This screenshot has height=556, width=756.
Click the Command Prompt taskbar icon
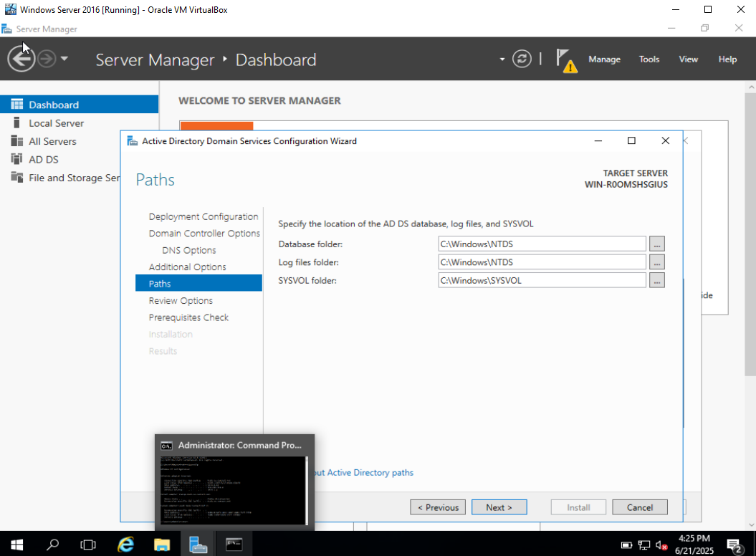click(x=234, y=545)
